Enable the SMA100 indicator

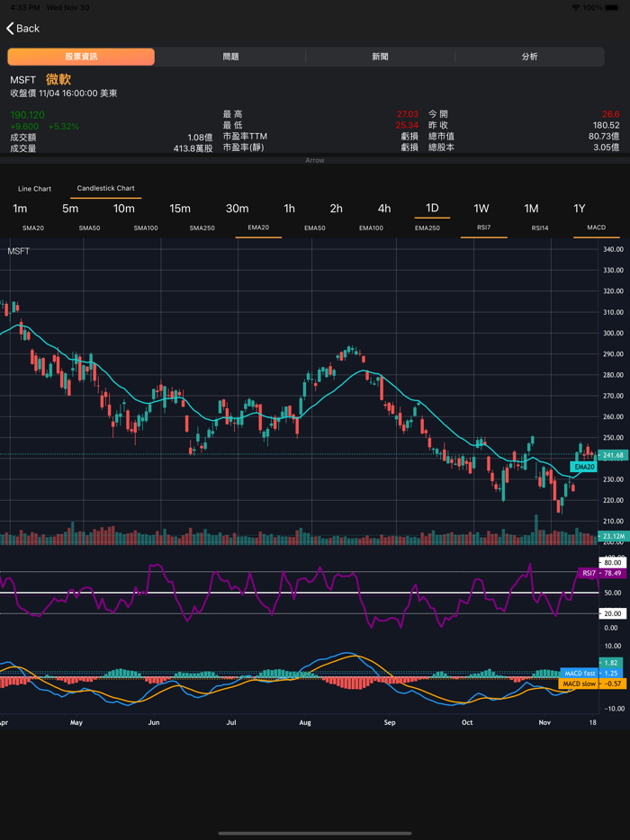click(146, 228)
